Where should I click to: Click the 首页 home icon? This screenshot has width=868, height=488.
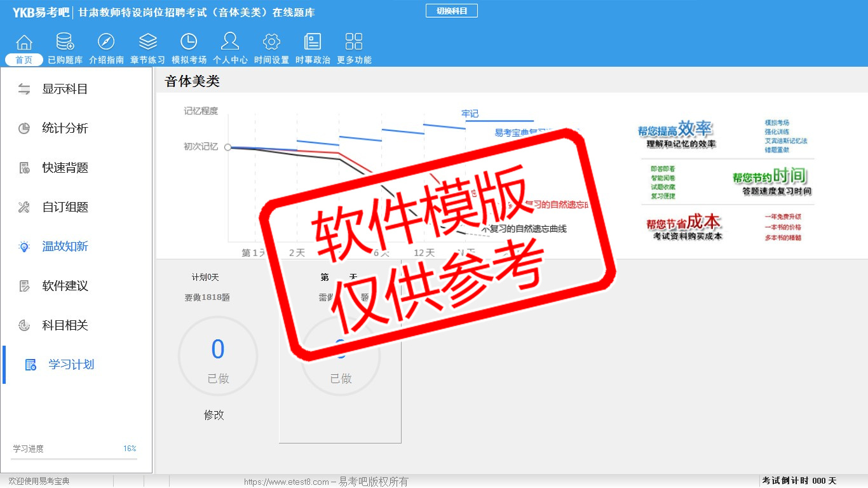(24, 43)
